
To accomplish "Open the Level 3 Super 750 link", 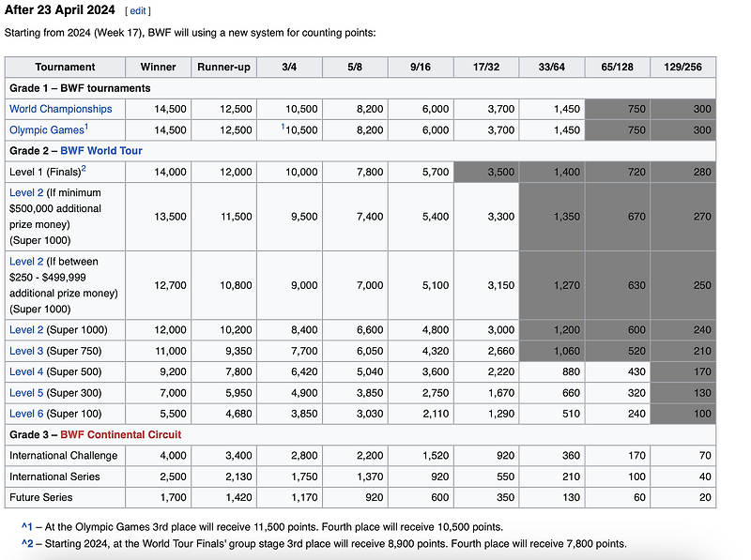I will [x=26, y=352].
